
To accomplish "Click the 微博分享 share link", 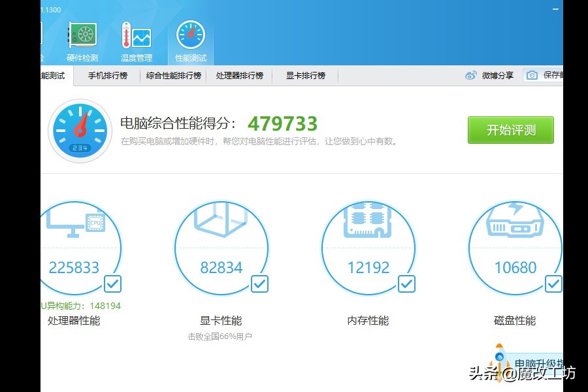I will point(498,75).
